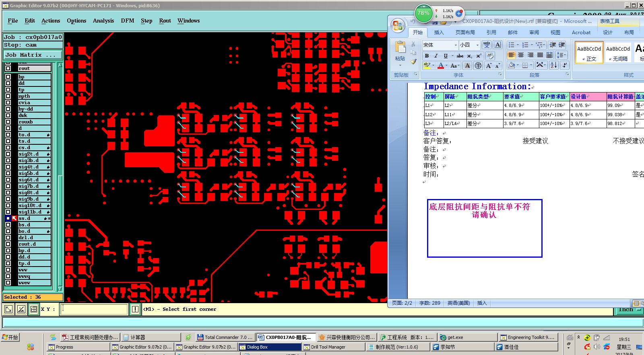Expand the 字体 group dialog launcher
The image size is (644, 355).
[x=500, y=74]
